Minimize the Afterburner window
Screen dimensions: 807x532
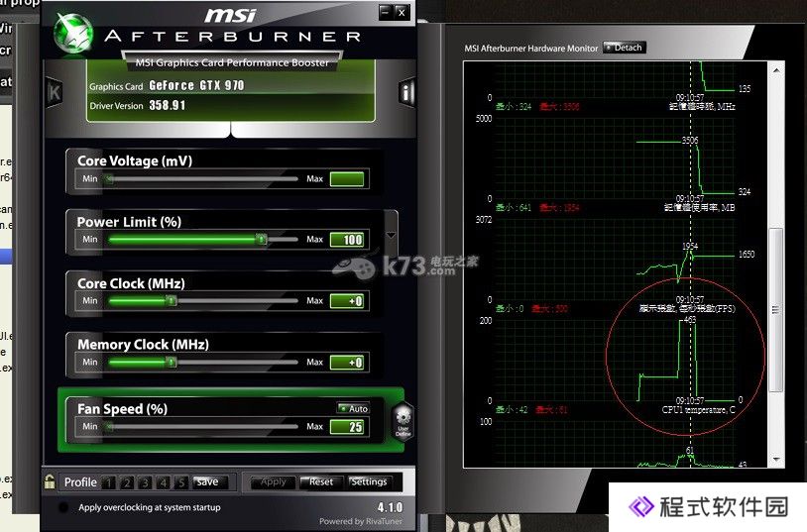point(386,12)
